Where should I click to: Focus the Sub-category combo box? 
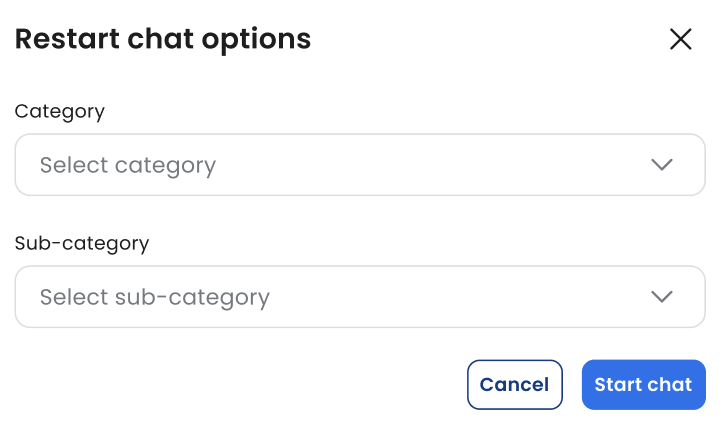pyautogui.click(x=360, y=297)
